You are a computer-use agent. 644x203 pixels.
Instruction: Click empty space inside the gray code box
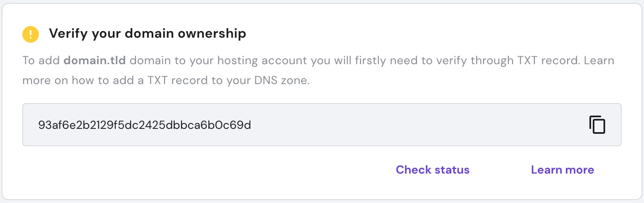coord(413,125)
